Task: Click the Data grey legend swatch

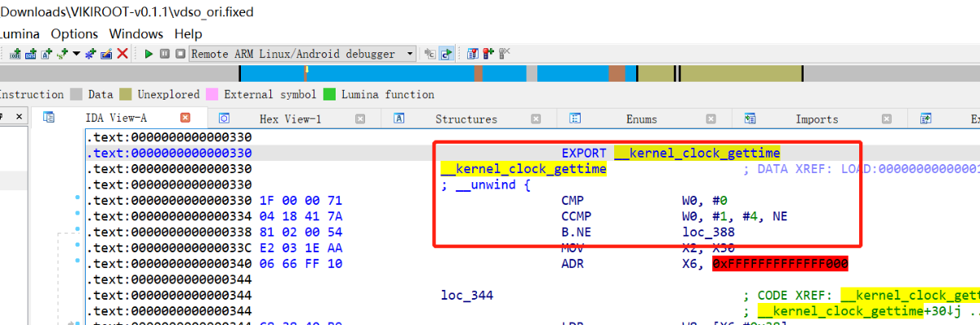Action: [77, 95]
